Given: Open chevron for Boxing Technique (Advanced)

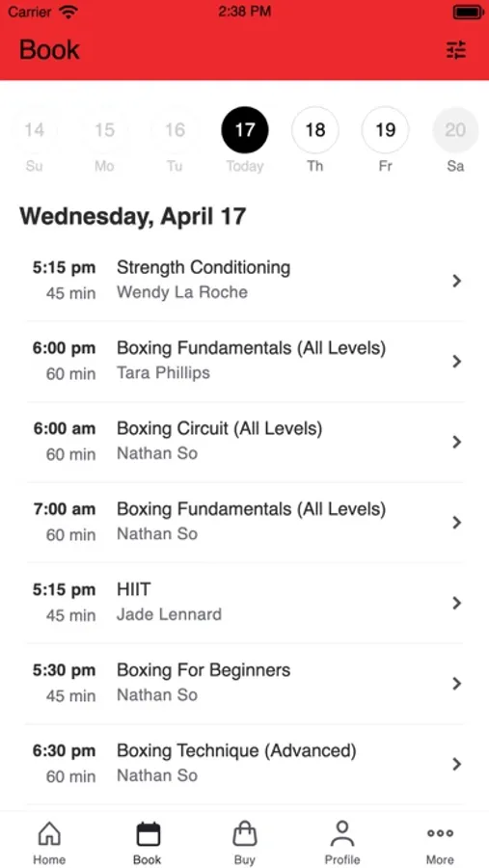Looking at the screenshot, I should point(456,764).
